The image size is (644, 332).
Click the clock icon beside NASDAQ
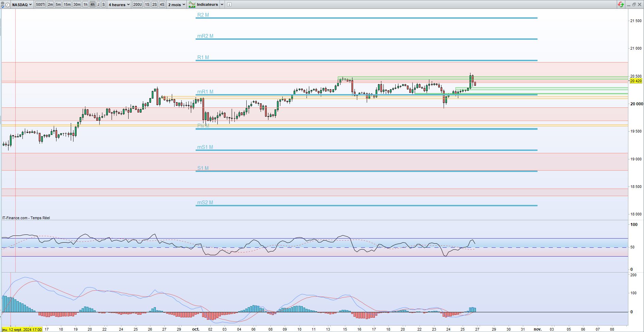pos(7,4)
